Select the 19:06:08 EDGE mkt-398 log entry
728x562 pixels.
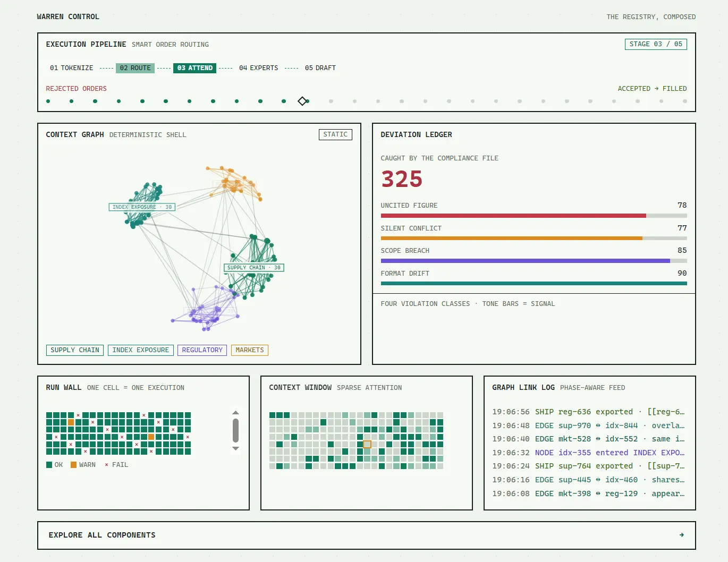click(589, 493)
